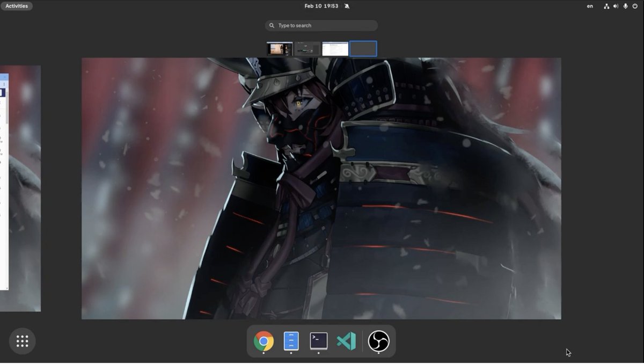Switch to the first workspace thumbnail
The image size is (644, 364).
click(x=280, y=49)
